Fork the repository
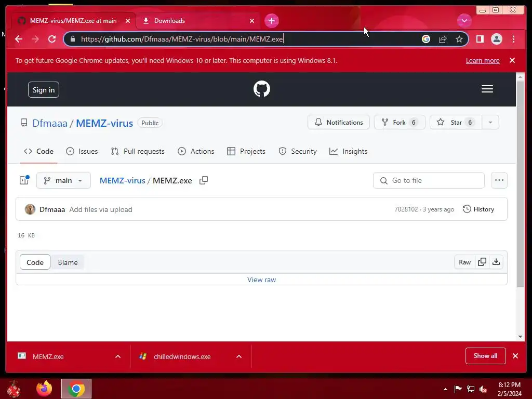The height and width of the screenshot is (399, 532). [400, 122]
